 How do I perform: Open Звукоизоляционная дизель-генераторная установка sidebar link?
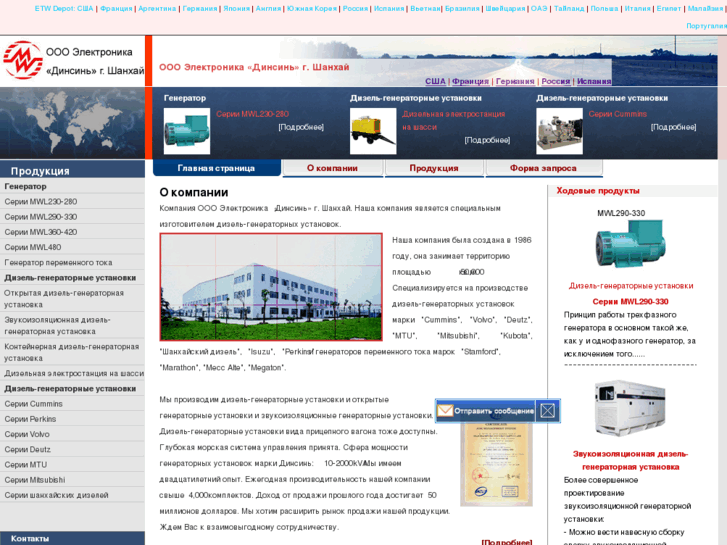[x=57, y=326]
